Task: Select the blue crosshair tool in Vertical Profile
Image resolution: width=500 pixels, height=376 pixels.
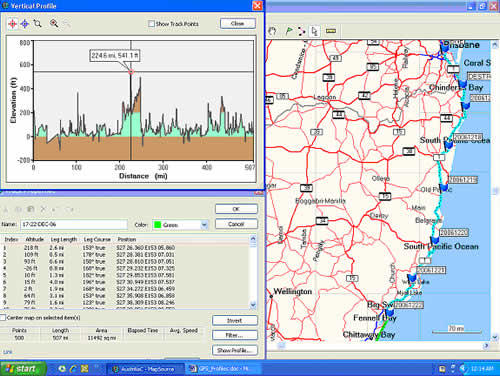Action: tap(25, 24)
